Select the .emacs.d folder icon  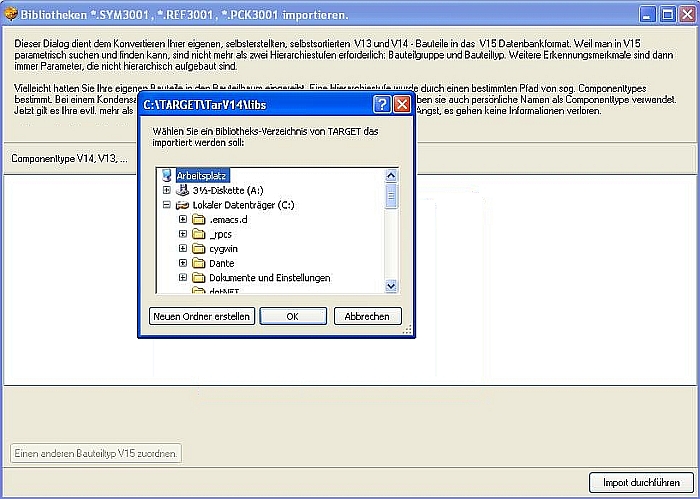tap(198, 219)
